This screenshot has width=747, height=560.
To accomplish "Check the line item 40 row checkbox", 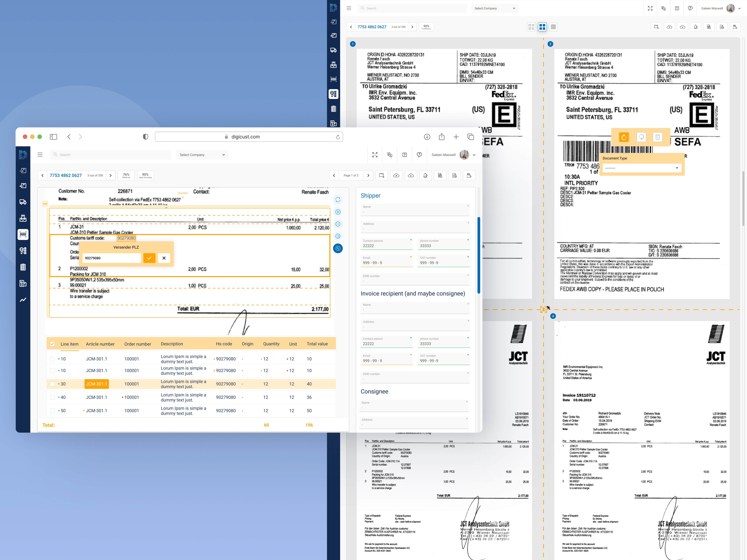I will 52,397.
